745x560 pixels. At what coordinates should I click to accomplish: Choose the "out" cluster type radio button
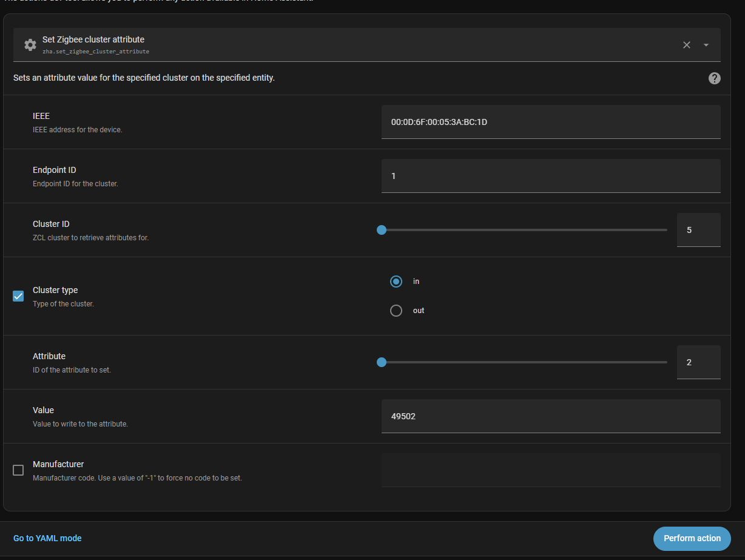pyautogui.click(x=396, y=311)
